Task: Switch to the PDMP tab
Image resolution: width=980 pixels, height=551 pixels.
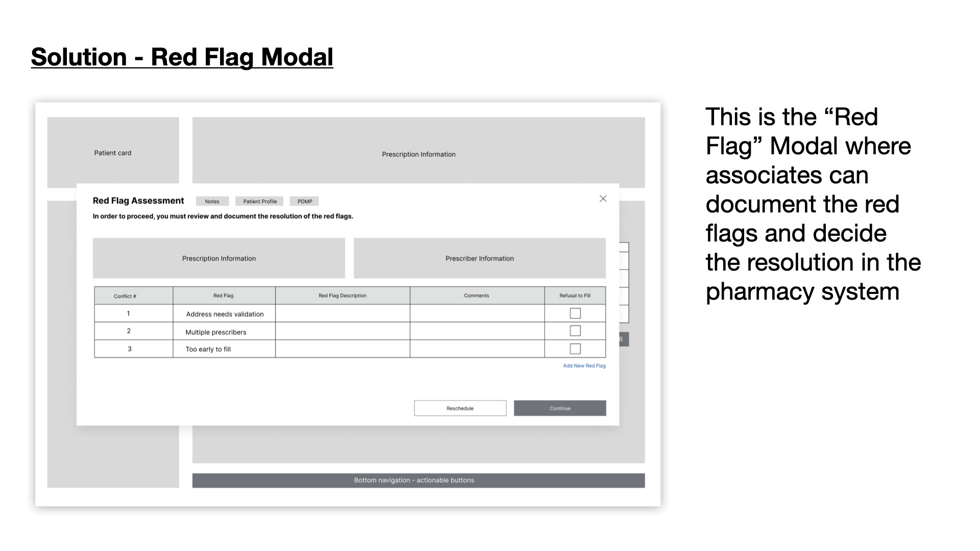Action: click(305, 202)
